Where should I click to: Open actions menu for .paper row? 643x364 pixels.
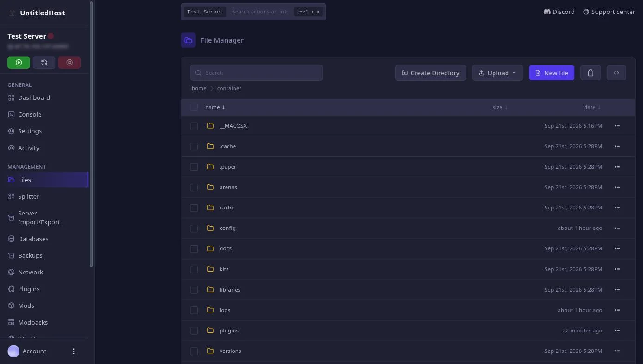617,167
